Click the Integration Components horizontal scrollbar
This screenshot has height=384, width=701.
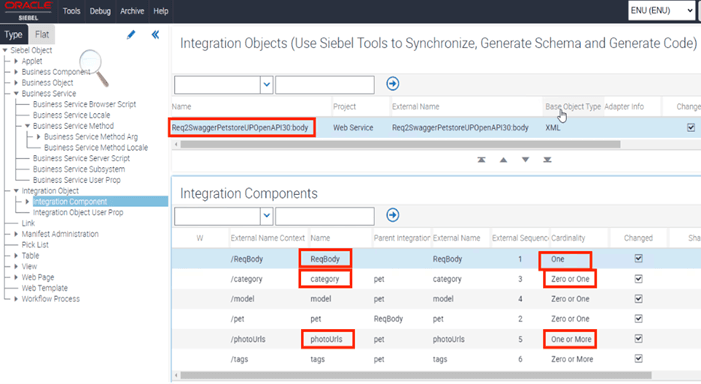[416, 375]
